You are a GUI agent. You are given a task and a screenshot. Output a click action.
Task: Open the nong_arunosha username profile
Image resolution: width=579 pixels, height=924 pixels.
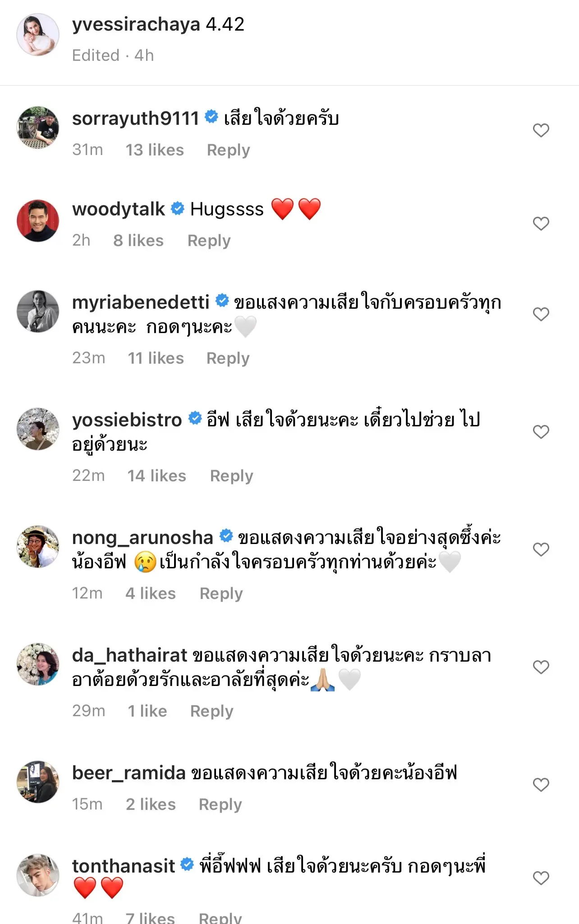coord(142,538)
